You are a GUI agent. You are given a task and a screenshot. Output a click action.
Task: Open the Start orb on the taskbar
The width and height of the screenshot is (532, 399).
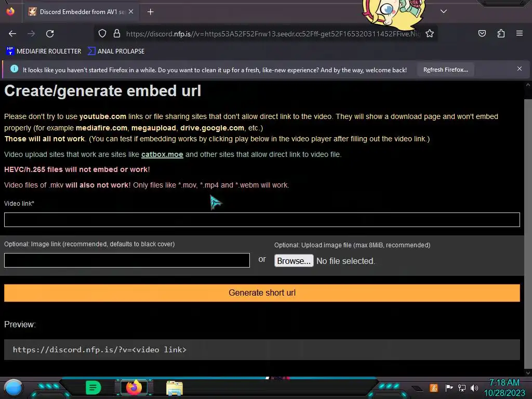pyautogui.click(x=14, y=388)
